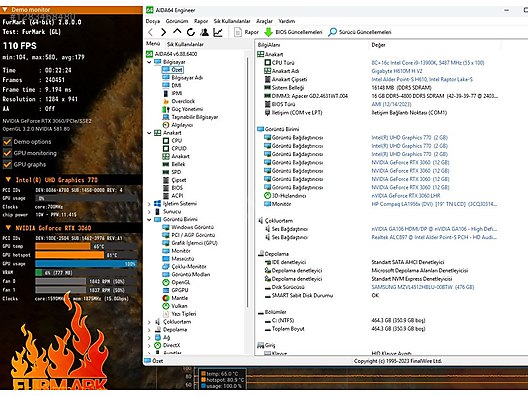Select the Yazı Tipleri tree item
Screen dimensions: 528x396
[179, 314]
